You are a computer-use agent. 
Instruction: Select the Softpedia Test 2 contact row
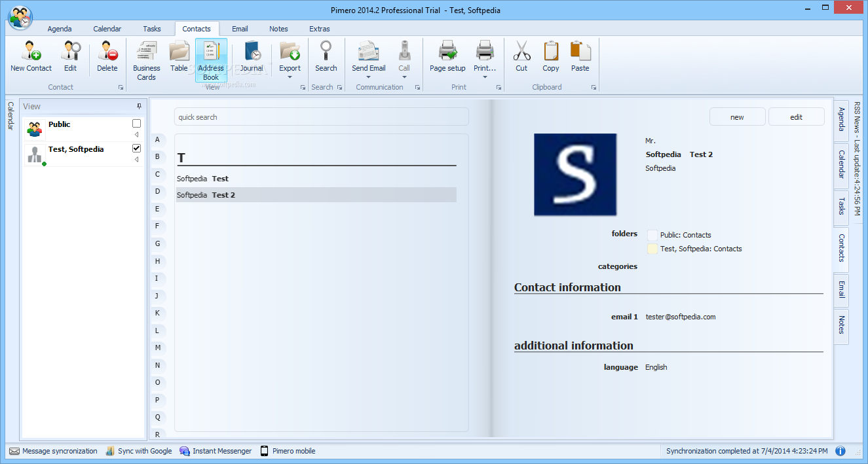pos(316,195)
